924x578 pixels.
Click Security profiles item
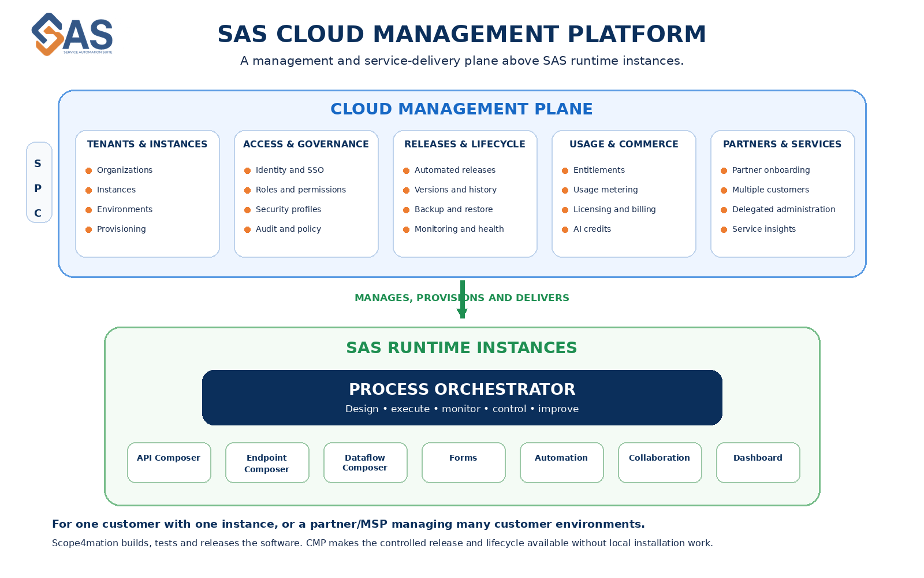coord(283,209)
